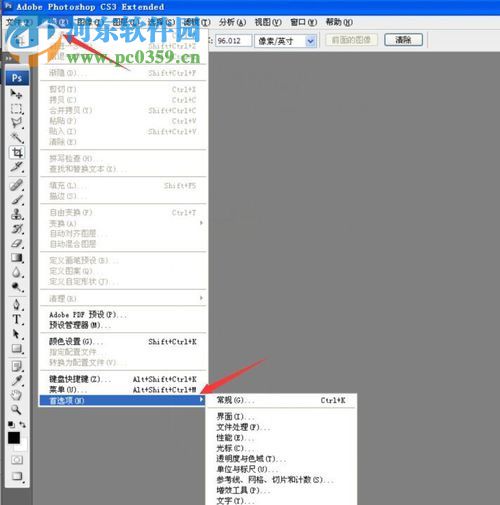Select the Path Selection tool
The height and width of the screenshot is (505, 500).
(17, 334)
